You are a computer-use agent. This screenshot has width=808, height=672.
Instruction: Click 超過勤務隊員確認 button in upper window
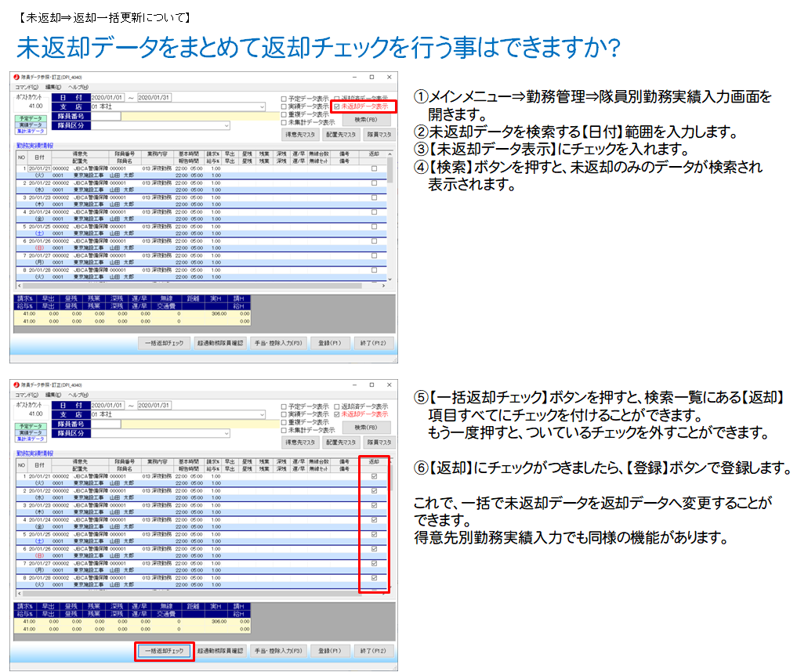pos(220,342)
